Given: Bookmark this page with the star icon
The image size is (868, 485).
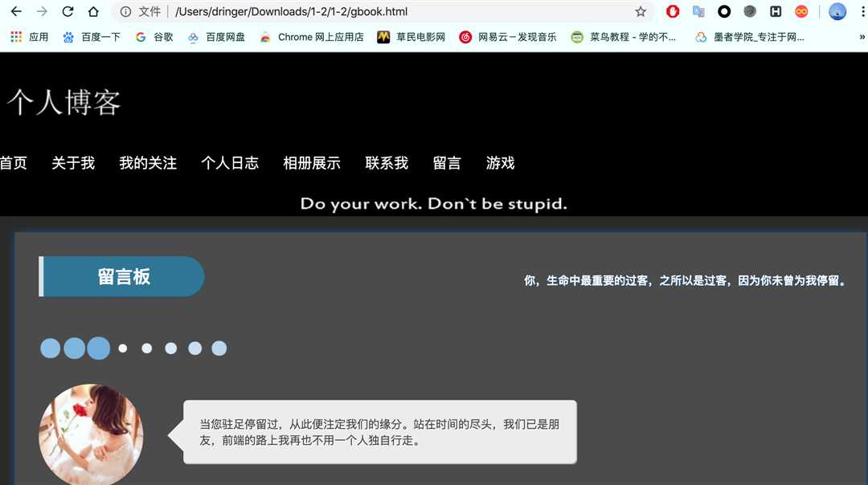Looking at the screenshot, I should [x=641, y=12].
